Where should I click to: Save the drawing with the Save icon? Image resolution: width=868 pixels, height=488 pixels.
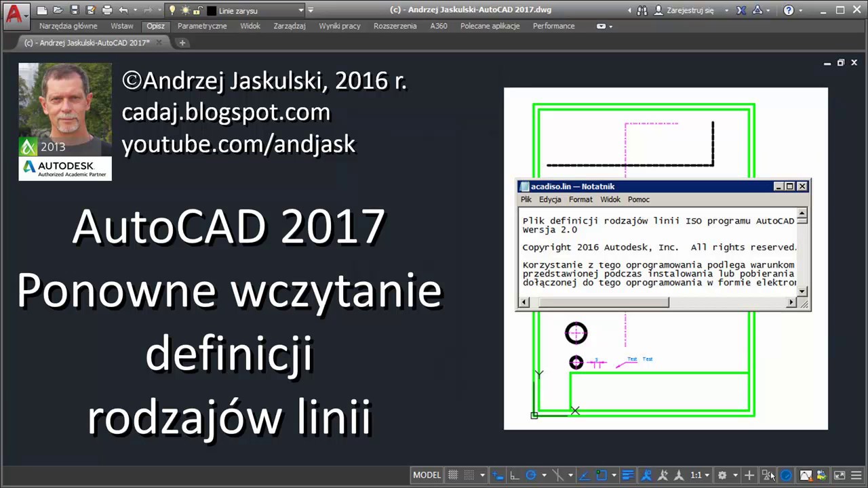point(75,10)
